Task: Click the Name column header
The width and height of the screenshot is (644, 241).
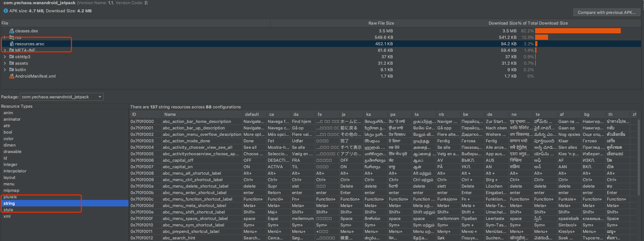Action: (x=202, y=115)
